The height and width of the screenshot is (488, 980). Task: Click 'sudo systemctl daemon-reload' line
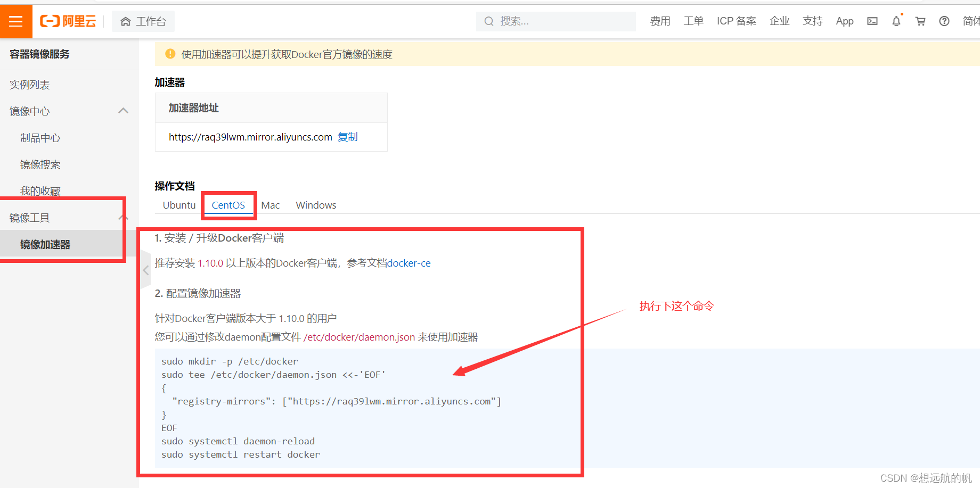pos(238,441)
